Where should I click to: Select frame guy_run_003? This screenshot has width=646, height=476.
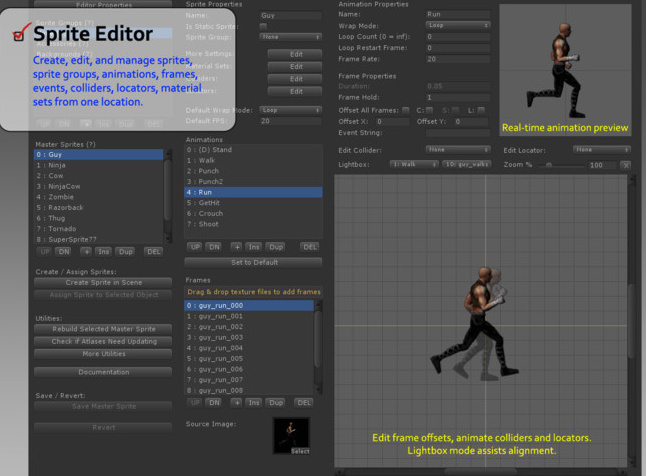pos(249,338)
